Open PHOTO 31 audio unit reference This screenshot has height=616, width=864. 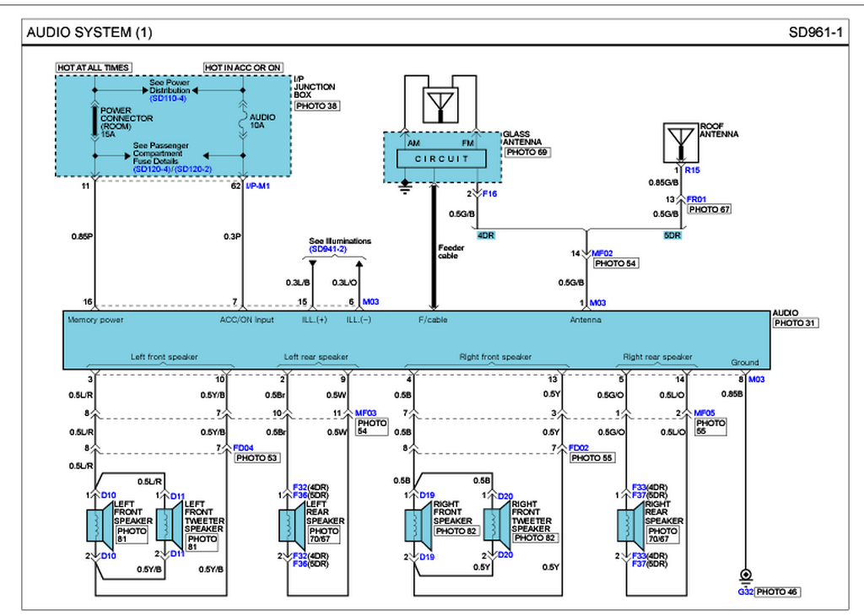[x=795, y=323]
